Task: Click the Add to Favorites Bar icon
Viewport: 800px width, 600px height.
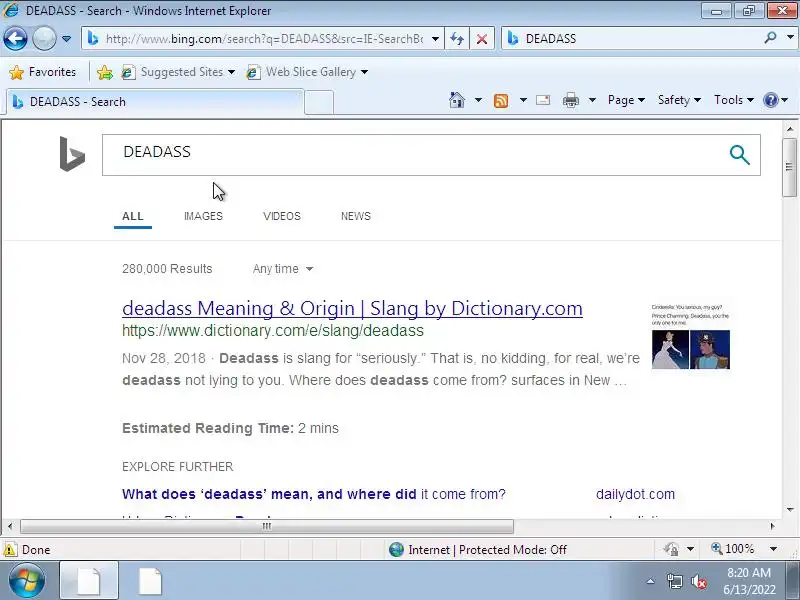Action: [x=105, y=72]
